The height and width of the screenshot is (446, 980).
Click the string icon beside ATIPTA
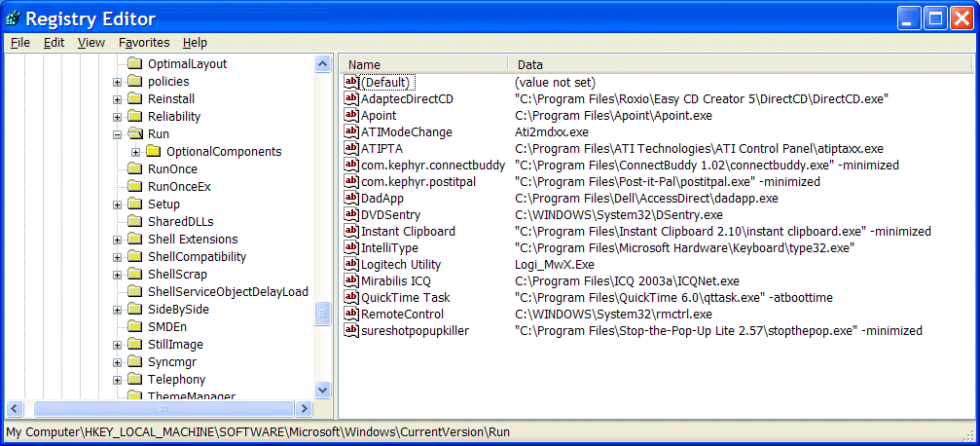[351, 148]
